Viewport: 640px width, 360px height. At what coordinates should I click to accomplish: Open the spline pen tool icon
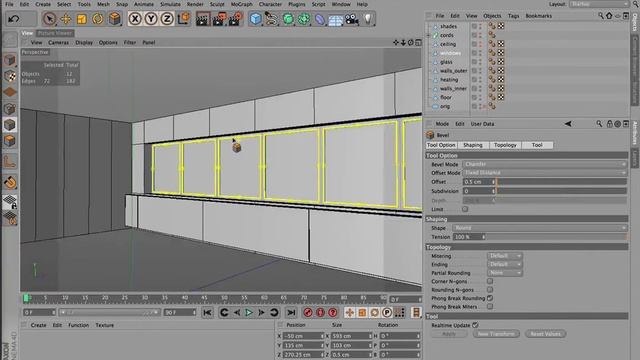(271, 19)
